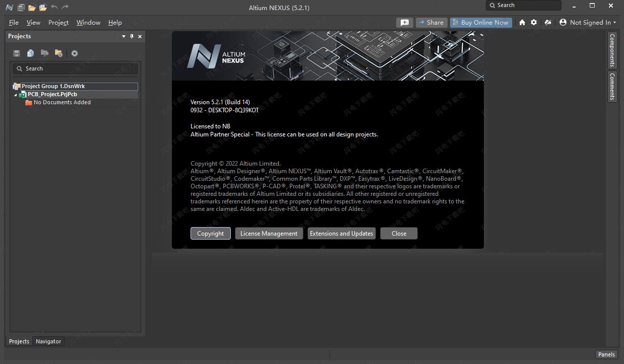
Task: Open the Project menu
Action: (58, 23)
